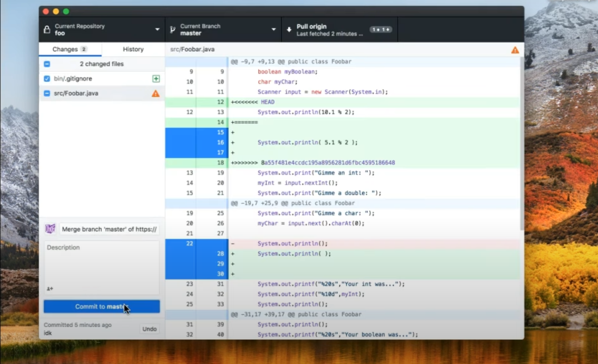Uncheck the bin/.gitignore file checkbox
Viewport: 598px width, 364px height.
click(x=47, y=79)
